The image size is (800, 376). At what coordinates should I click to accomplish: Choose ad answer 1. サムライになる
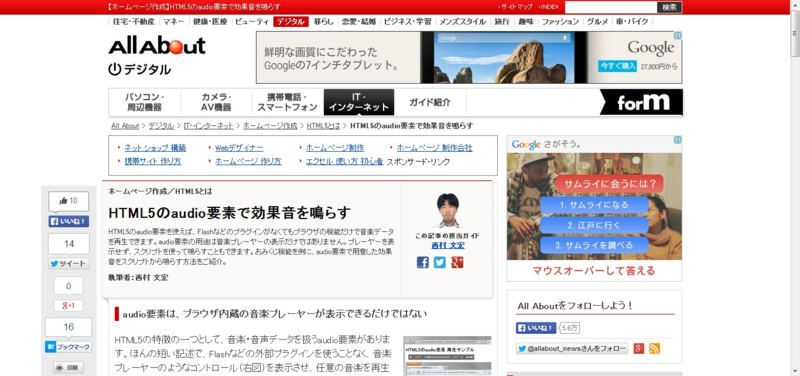coord(594,205)
